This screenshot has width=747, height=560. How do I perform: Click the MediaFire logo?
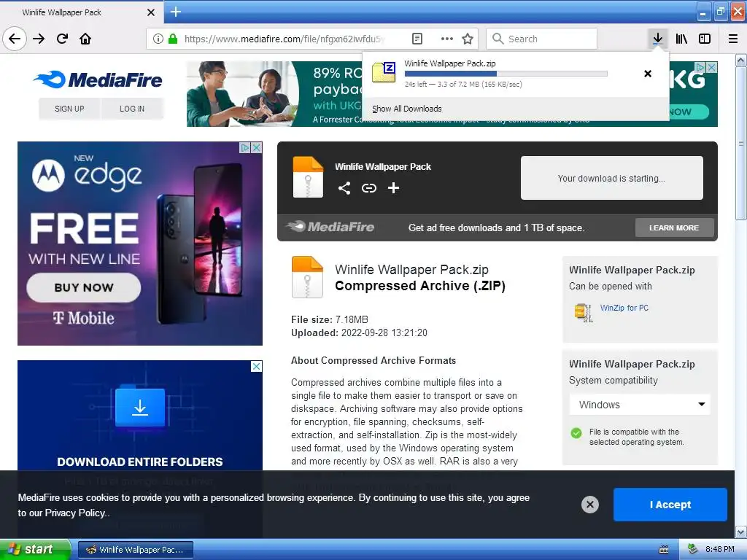click(98, 79)
